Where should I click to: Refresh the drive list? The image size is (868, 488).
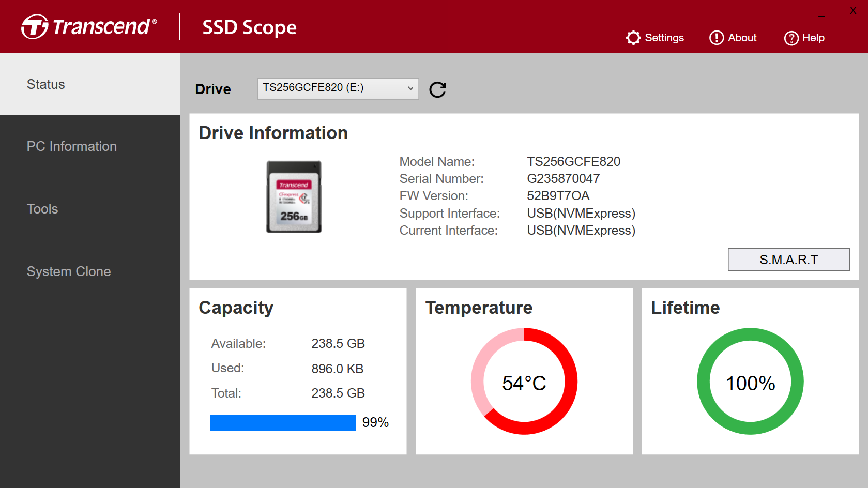437,89
